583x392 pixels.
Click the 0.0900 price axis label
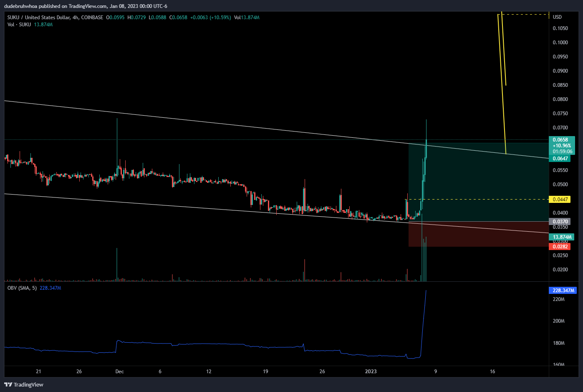560,71
